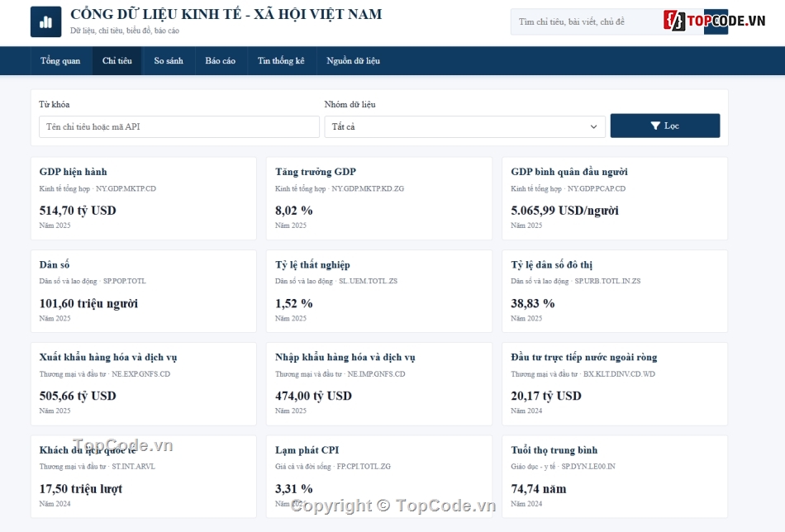The image size is (785, 532).
Task: Click the Lọc filter button
Action: pyautogui.click(x=665, y=126)
